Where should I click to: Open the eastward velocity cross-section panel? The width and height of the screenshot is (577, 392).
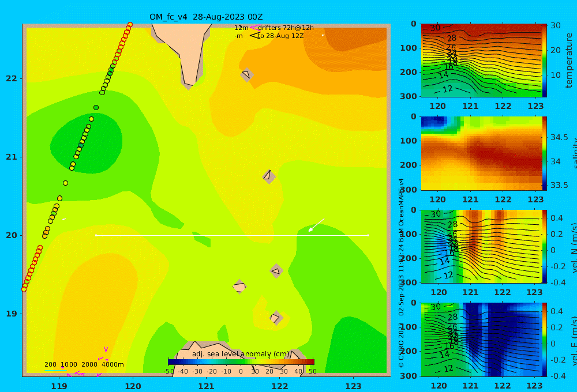point(482,340)
